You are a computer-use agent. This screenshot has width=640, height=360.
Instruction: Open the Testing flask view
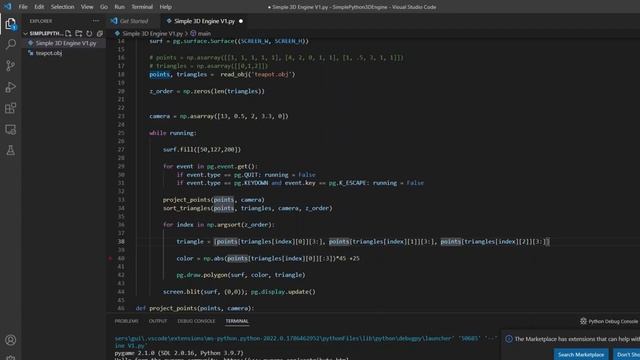(11, 151)
